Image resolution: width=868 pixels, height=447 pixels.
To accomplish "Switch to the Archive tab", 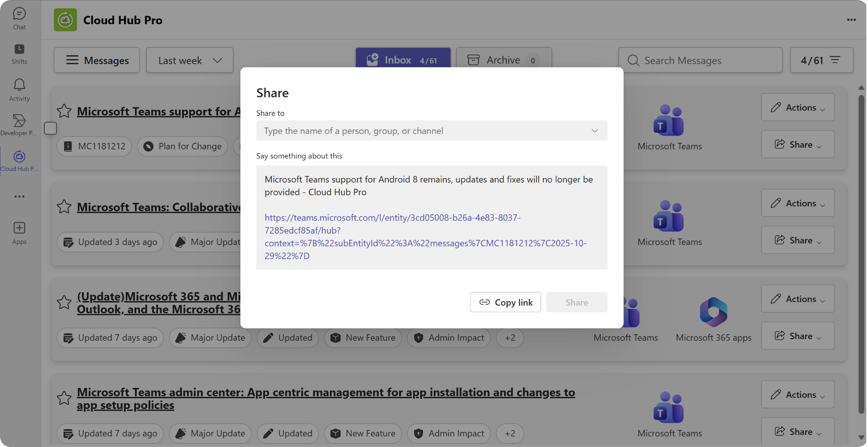I will (x=503, y=60).
